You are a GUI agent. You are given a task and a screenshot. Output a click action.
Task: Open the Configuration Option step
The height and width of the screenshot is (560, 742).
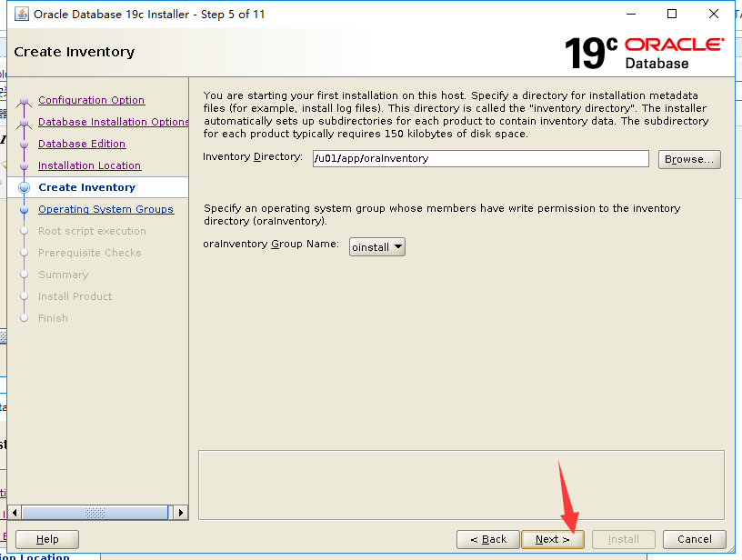[91, 100]
